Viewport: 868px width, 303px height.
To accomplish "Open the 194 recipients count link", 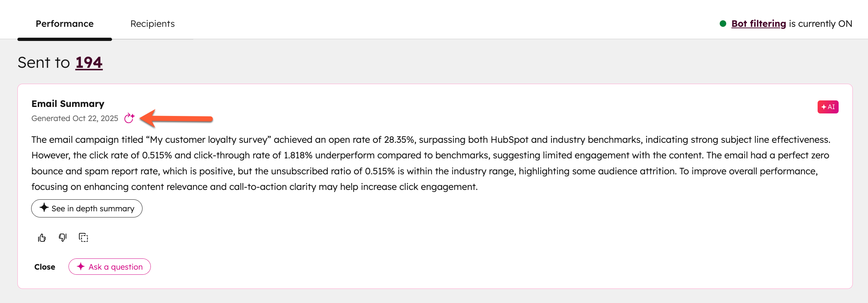I will (x=89, y=63).
